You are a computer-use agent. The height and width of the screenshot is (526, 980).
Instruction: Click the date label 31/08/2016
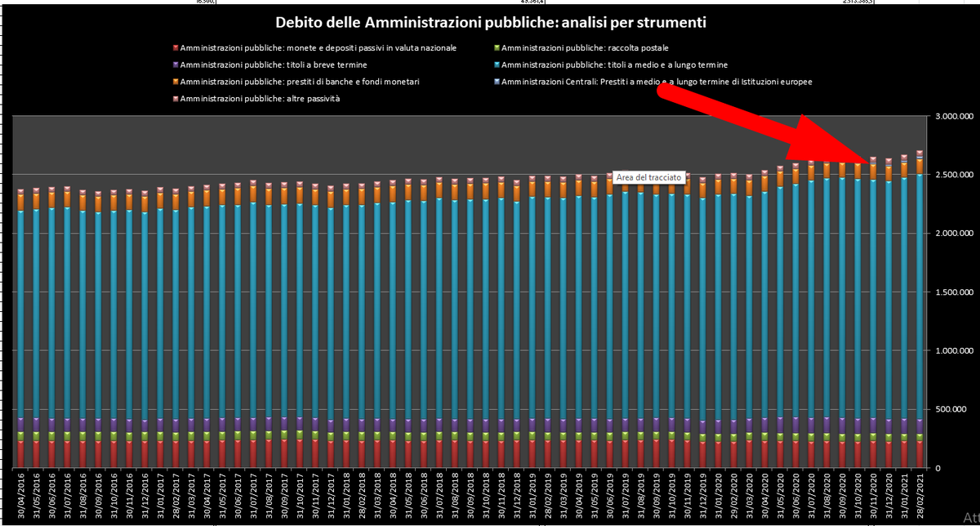coord(84,497)
